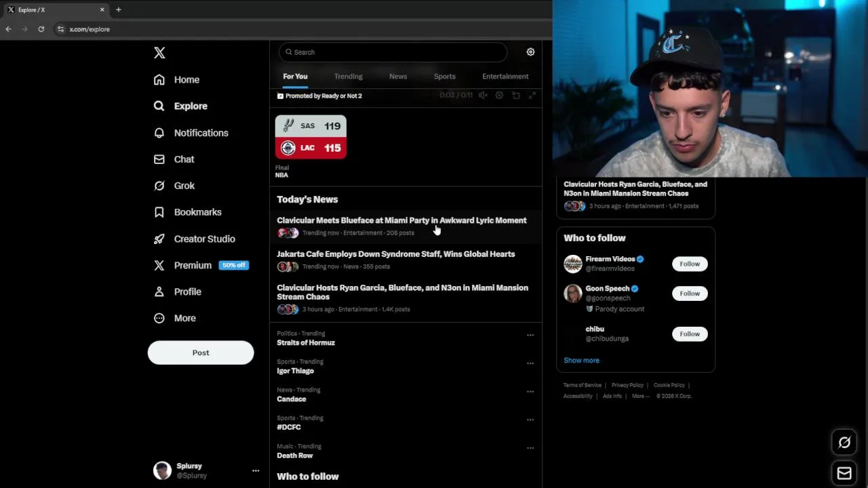Click the video picture-in-picture icon

point(516,96)
